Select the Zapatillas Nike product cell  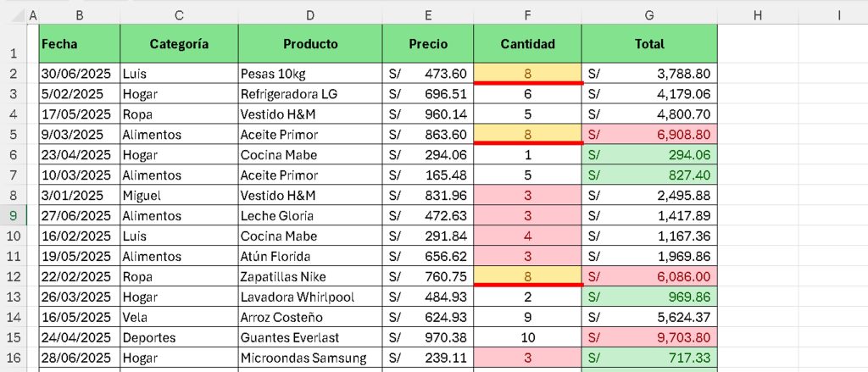310,276
